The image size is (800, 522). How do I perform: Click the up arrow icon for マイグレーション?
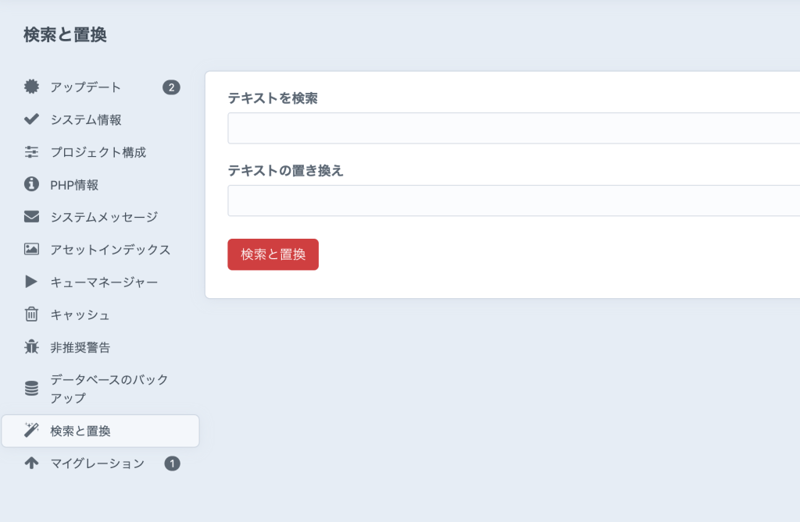(31, 463)
